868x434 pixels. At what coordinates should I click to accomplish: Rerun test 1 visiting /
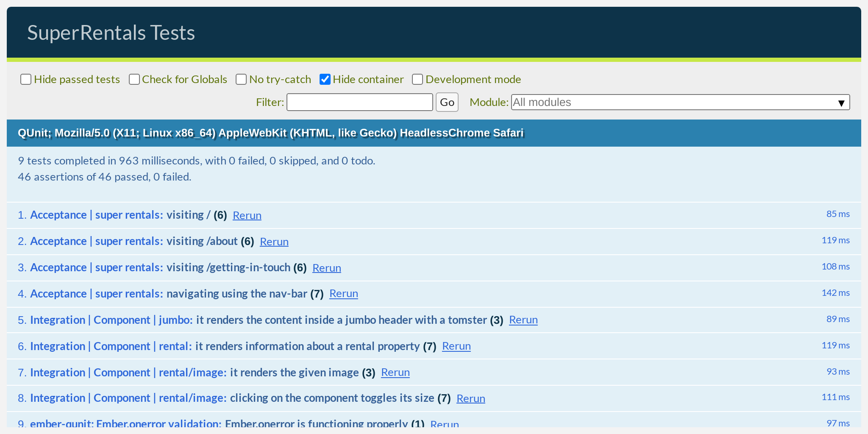click(x=247, y=215)
